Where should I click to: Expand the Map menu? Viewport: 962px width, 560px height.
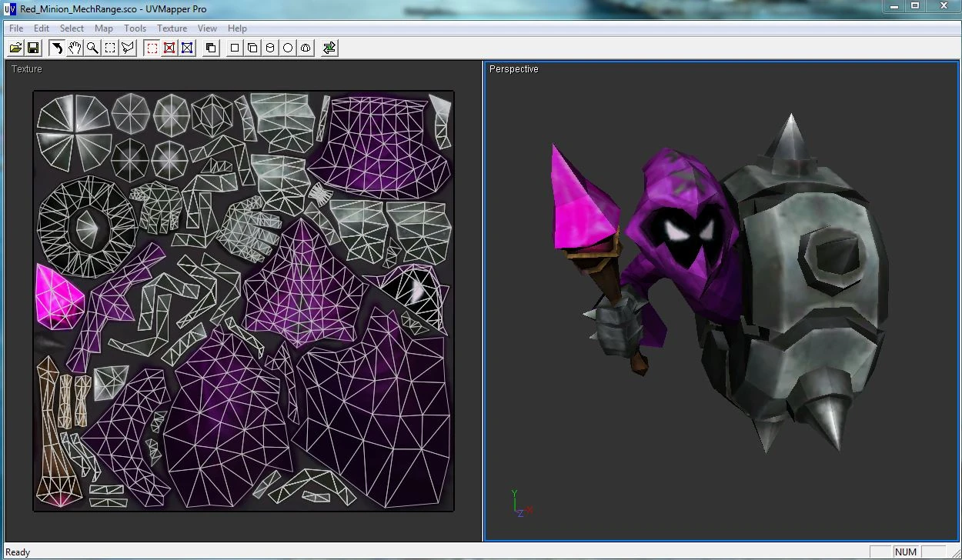(x=104, y=28)
